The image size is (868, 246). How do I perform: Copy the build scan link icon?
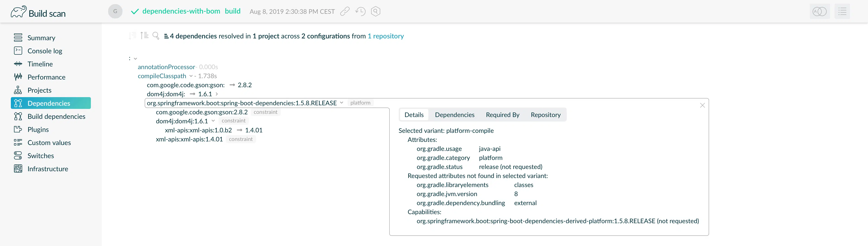click(345, 12)
